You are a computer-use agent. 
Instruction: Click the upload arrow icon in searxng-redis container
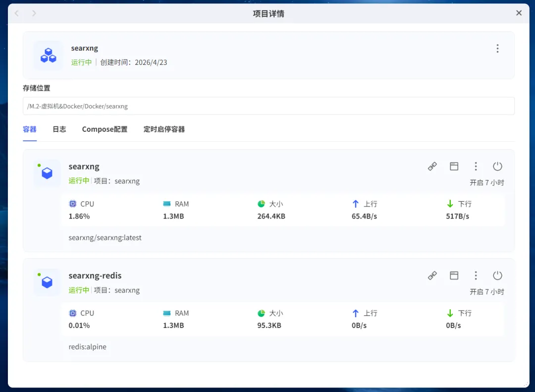pyautogui.click(x=356, y=313)
